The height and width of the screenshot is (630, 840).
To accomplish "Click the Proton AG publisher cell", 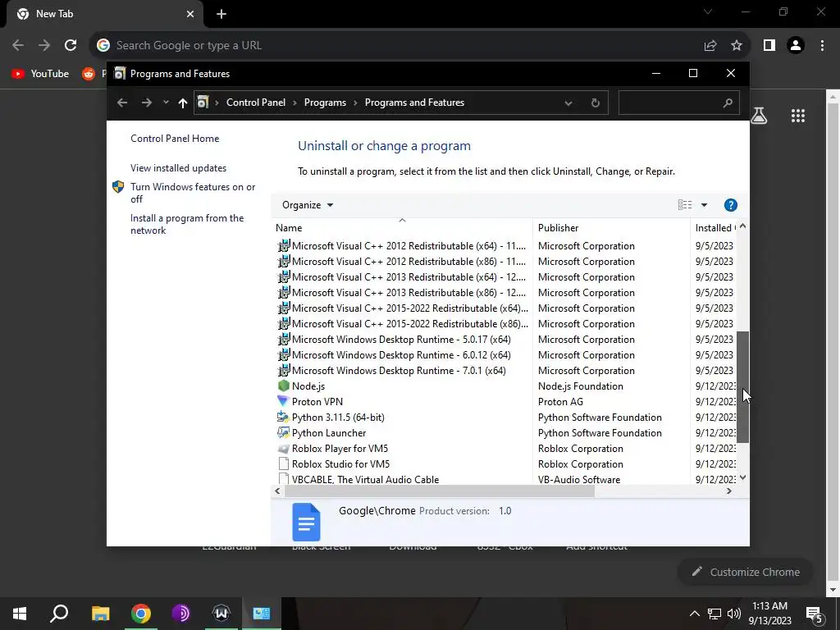I will tap(560, 401).
